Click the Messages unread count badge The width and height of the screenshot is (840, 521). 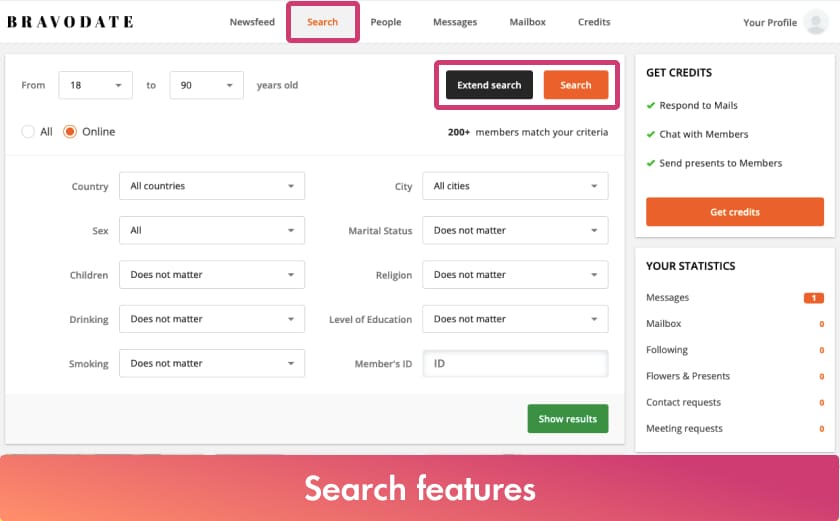813,298
